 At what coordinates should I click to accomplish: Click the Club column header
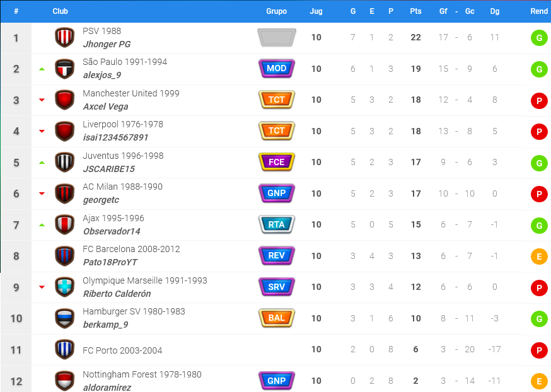tap(60, 11)
